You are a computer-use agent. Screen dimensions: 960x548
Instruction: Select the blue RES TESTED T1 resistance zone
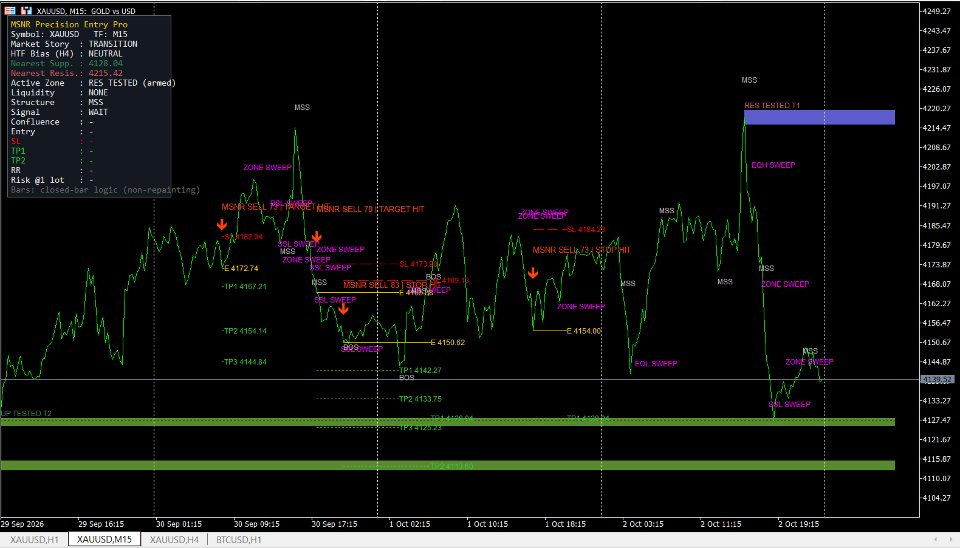pos(819,117)
